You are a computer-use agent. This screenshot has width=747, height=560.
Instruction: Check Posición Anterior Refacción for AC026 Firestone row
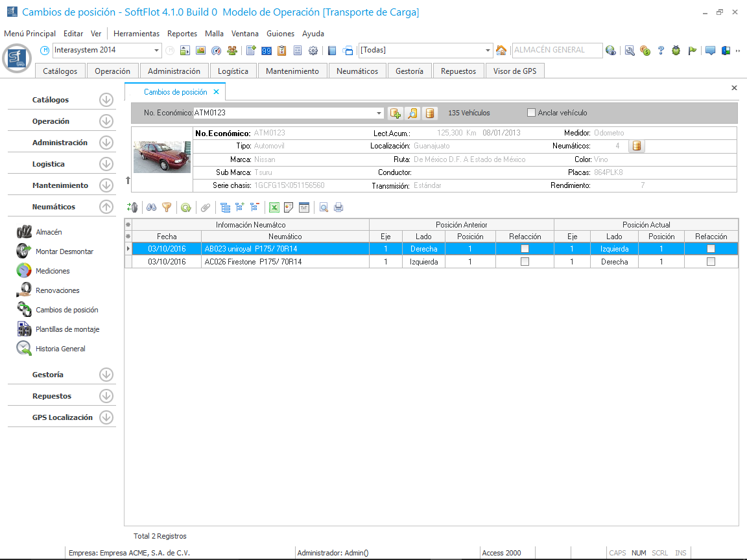tap(525, 262)
